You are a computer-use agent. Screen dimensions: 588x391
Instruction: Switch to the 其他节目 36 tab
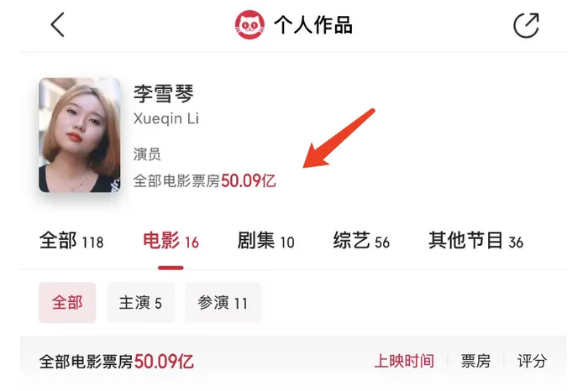coord(476,241)
